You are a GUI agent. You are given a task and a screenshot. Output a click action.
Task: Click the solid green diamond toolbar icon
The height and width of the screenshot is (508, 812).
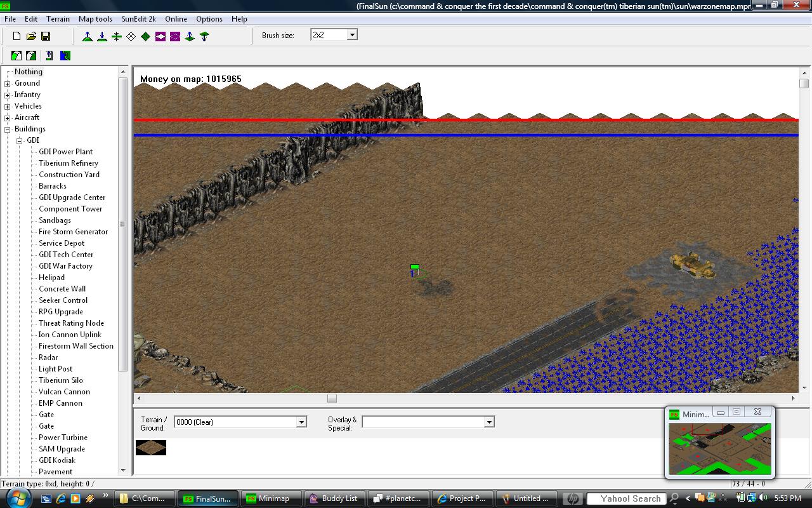[x=146, y=36]
